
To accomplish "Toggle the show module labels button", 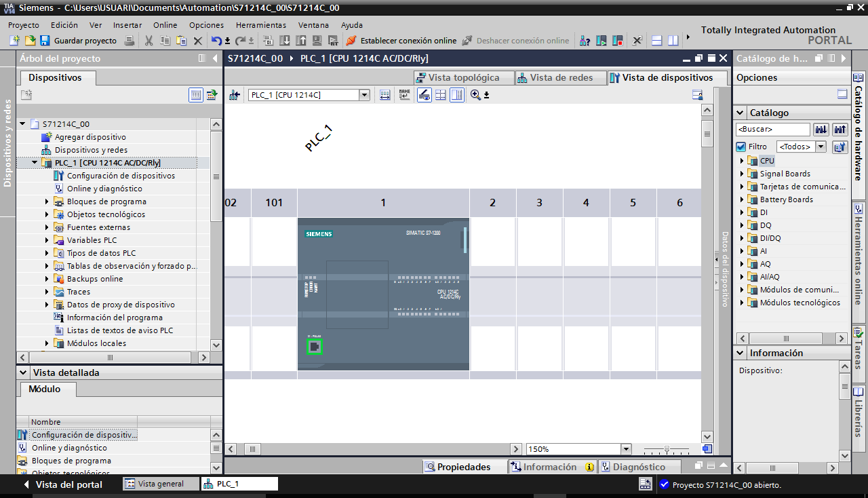I will [x=405, y=95].
